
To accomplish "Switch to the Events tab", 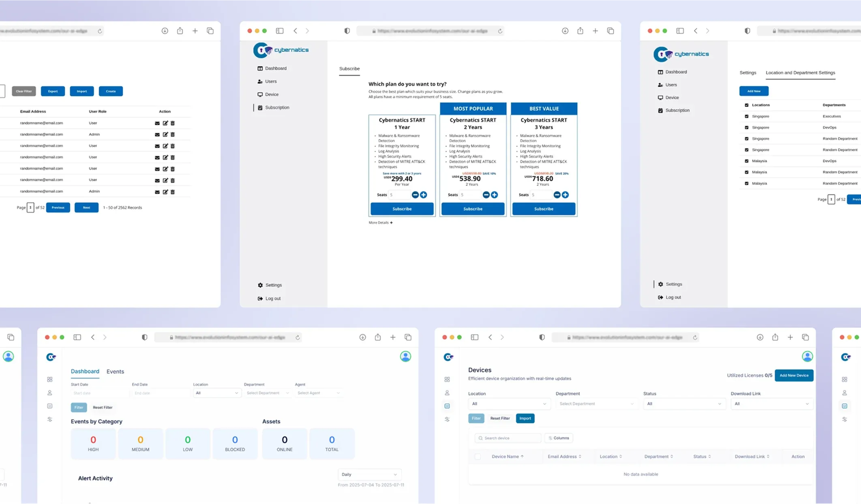I will pos(115,372).
